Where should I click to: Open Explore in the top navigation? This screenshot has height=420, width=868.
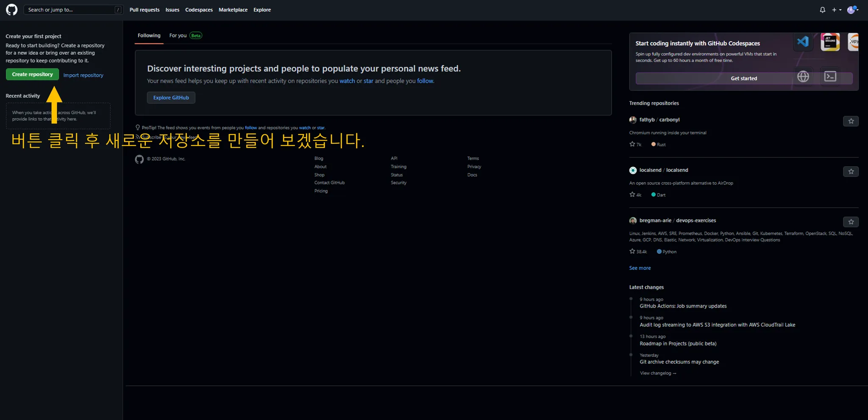pos(262,10)
